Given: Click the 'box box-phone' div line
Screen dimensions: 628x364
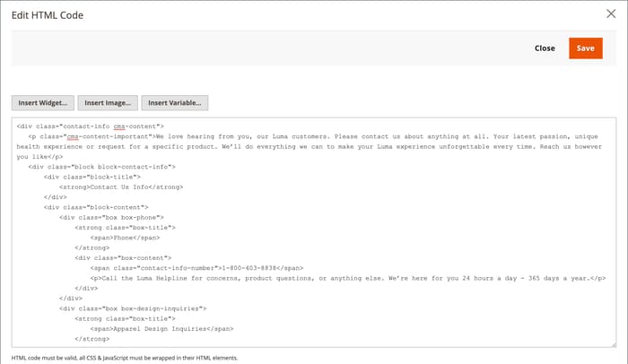Looking at the screenshot, I should [111, 218].
